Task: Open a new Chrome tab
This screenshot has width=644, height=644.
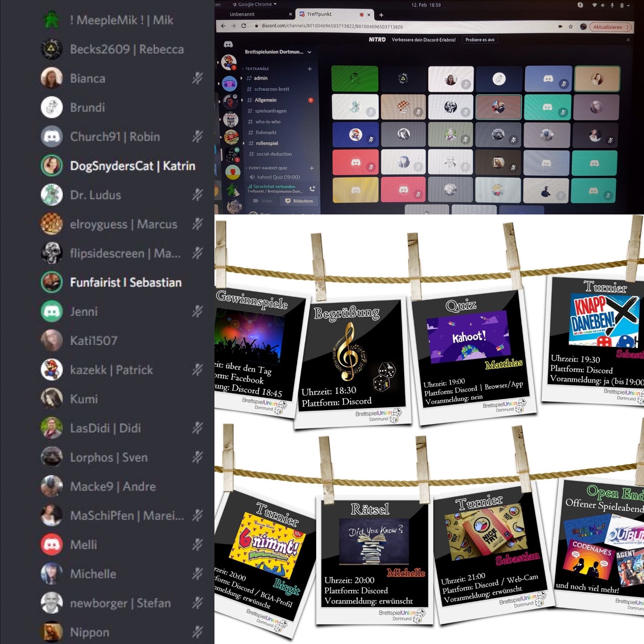Action: click(381, 15)
